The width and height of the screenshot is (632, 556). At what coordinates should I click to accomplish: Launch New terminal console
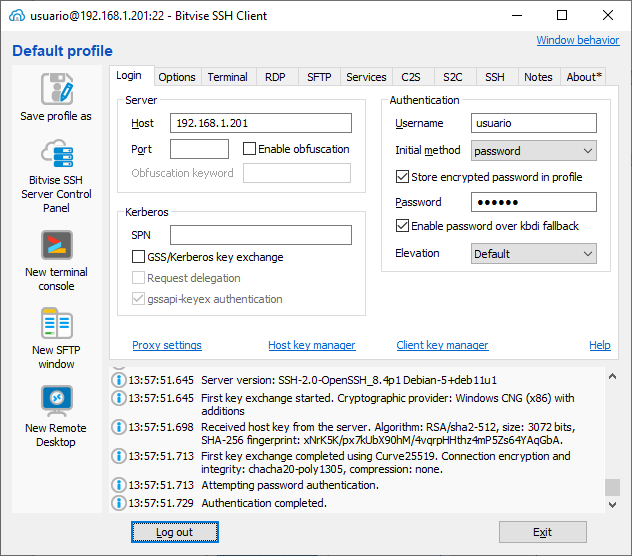click(x=56, y=246)
